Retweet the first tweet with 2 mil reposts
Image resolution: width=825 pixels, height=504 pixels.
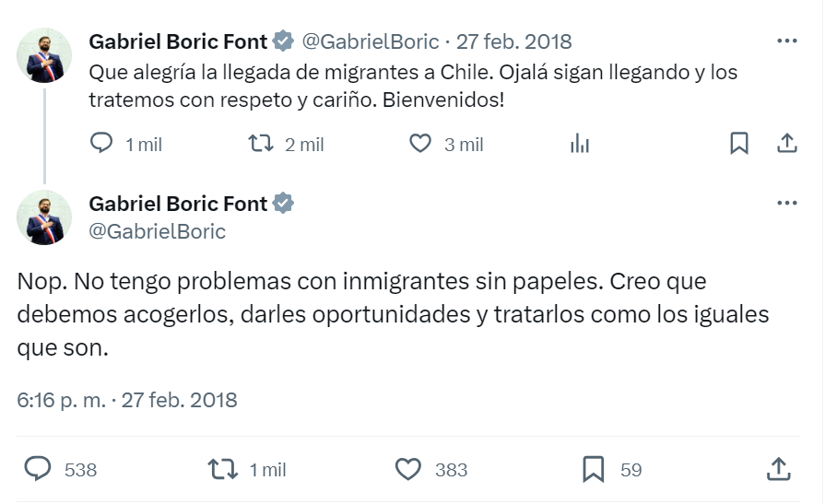point(262,144)
